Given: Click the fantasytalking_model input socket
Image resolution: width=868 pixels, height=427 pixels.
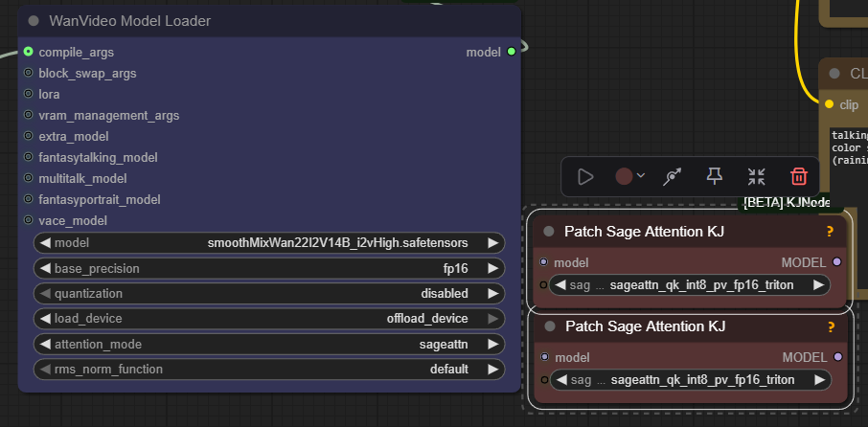Looking at the screenshot, I should click(28, 157).
